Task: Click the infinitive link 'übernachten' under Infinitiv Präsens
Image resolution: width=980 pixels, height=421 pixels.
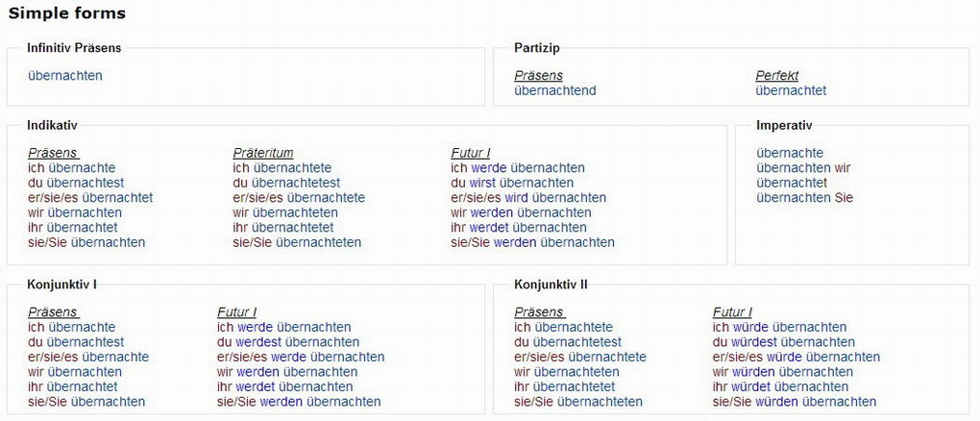Action: tap(65, 76)
